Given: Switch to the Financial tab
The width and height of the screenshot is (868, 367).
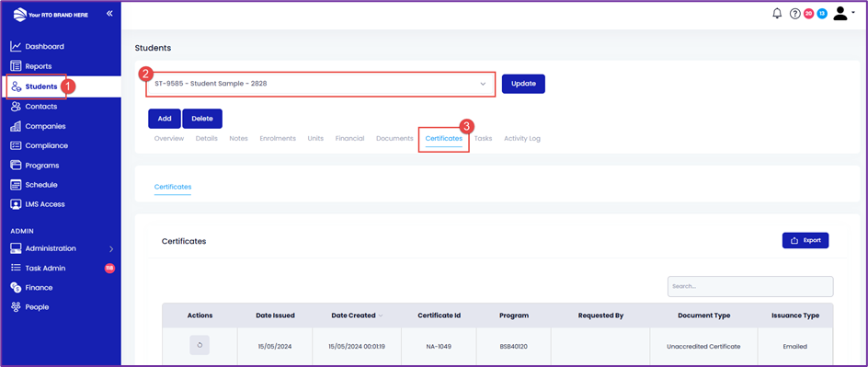Looking at the screenshot, I should pyautogui.click(x=349, y=138).
